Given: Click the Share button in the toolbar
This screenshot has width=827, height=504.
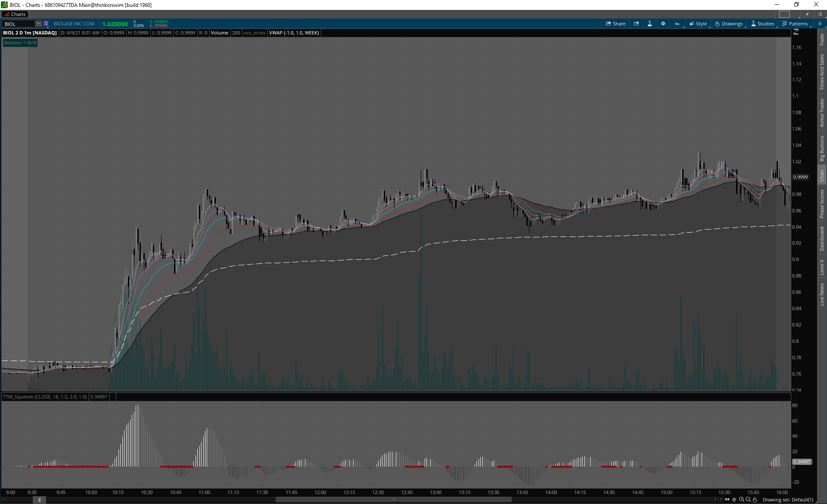Looking at the screenshot, I should 616,24.
